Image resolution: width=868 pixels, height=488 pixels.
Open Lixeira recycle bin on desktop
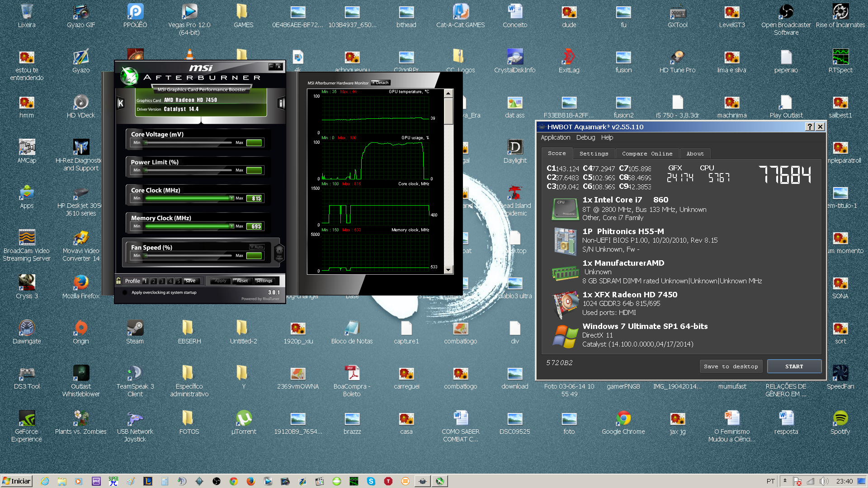tap(27, 16)
